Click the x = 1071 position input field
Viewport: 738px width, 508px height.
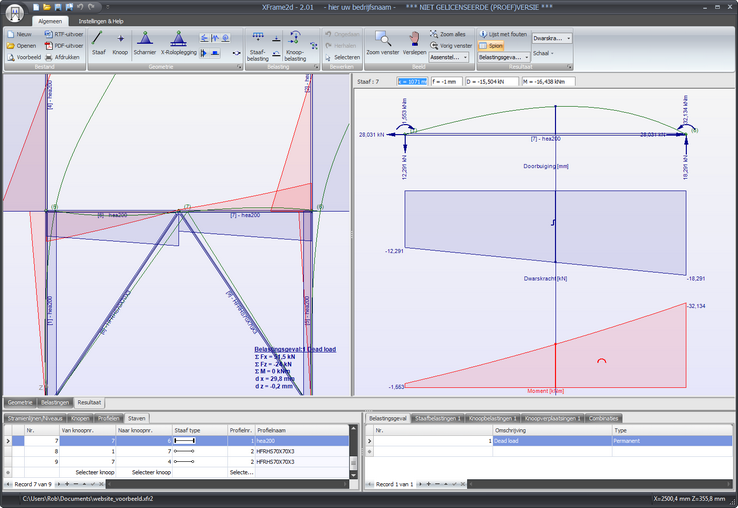[x=412, y=81]
